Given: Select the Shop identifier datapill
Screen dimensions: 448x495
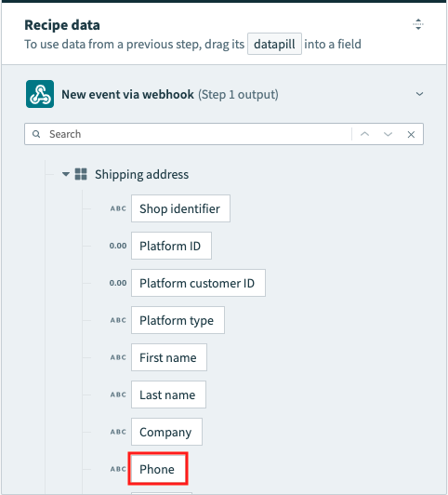Looking at the screenshot, I should tap(180, 208).
